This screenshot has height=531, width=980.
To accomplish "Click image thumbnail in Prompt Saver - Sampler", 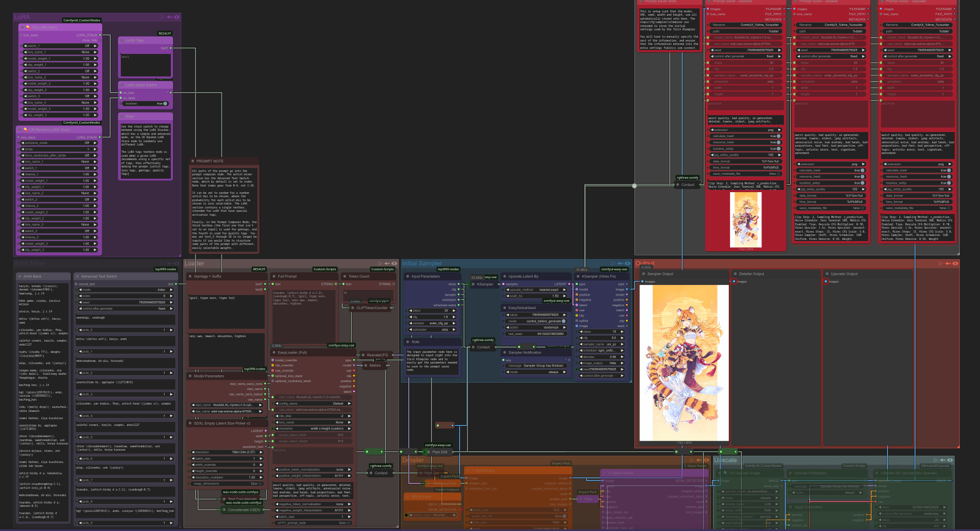I will 746,220.
